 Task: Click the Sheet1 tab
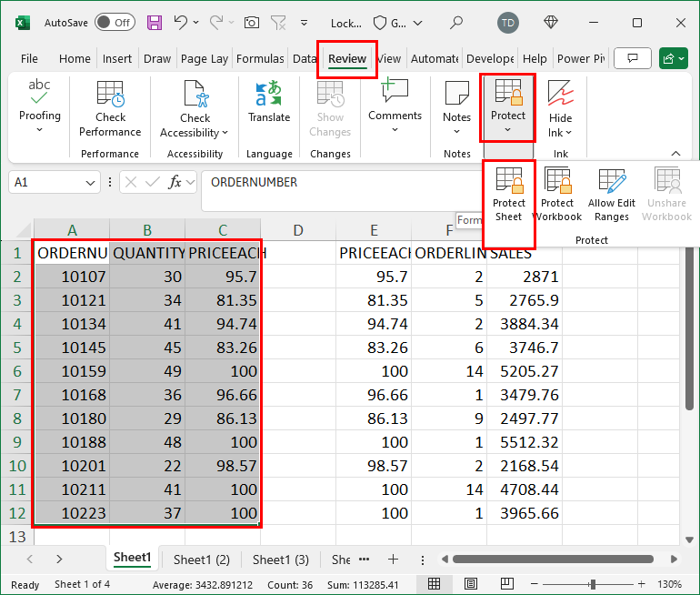[x=132, y=558]
